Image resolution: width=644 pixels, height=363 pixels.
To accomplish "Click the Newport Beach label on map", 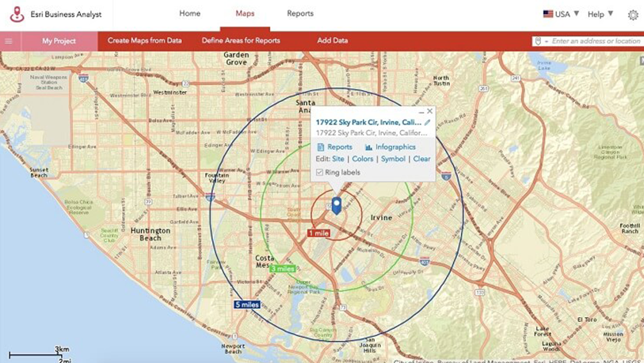I will click(x=233, y=349).
